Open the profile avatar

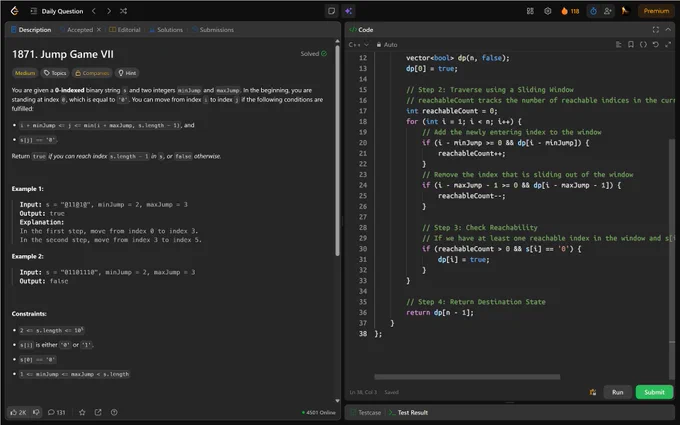[x=625, y=11]
